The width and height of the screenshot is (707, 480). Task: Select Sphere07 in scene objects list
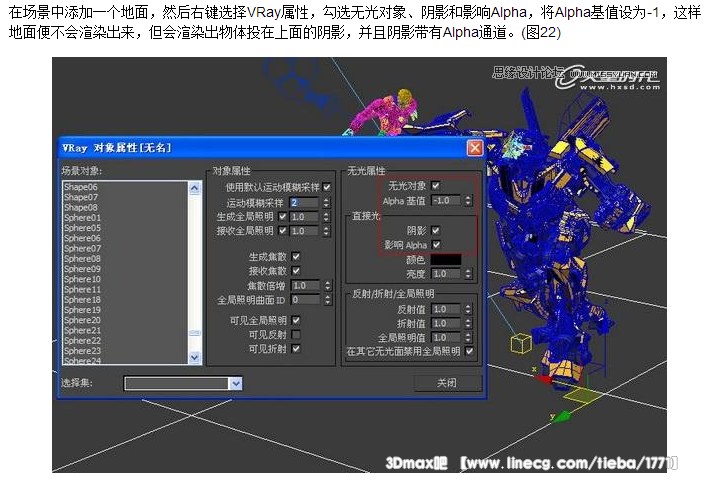pos(83,248)
